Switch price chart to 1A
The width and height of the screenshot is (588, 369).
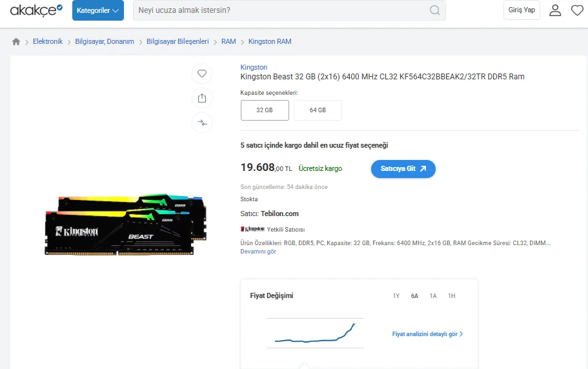point(432,296)
